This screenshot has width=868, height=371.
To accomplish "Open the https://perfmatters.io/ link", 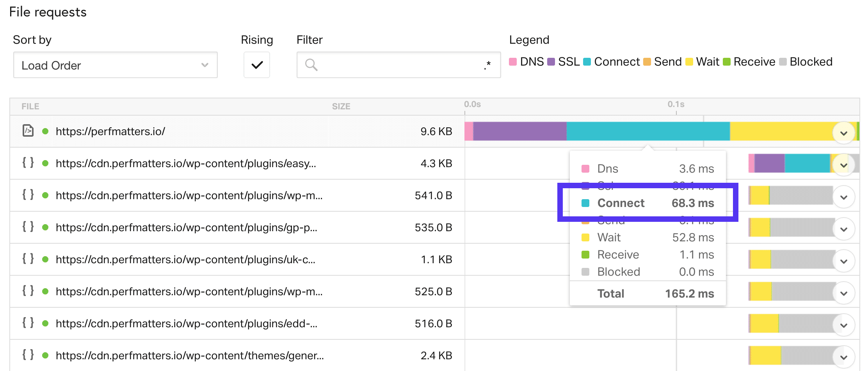I will [x=111, y=132].
